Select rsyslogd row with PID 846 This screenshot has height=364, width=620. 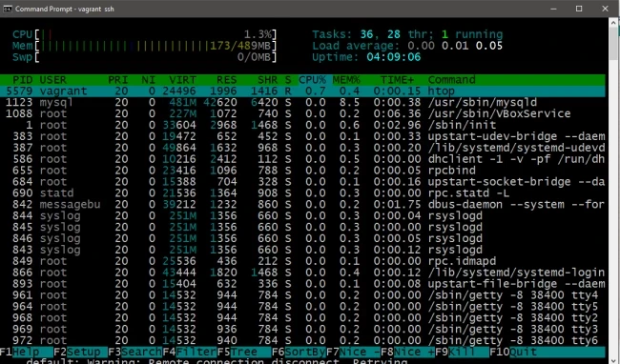pos(302,239)
